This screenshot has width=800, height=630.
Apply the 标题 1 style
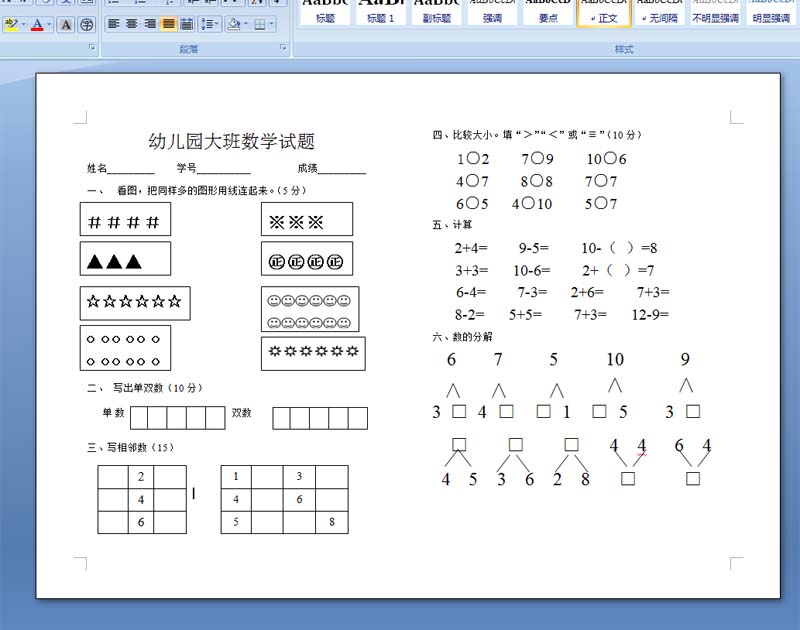(381, 11)
